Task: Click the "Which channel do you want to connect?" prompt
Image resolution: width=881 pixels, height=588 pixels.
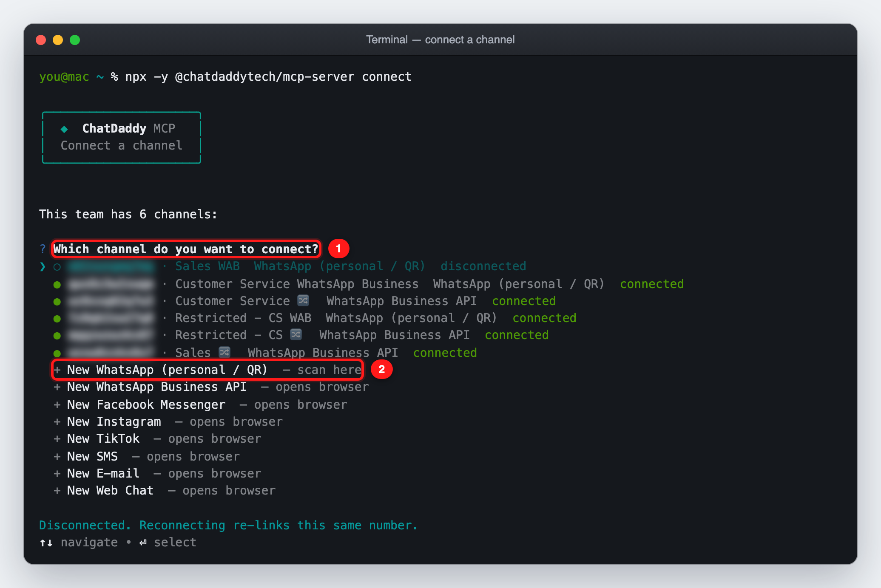Action: 186,249
